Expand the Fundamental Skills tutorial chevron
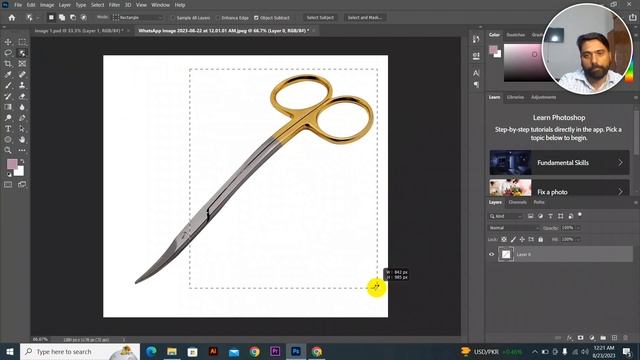 [620, 162]
